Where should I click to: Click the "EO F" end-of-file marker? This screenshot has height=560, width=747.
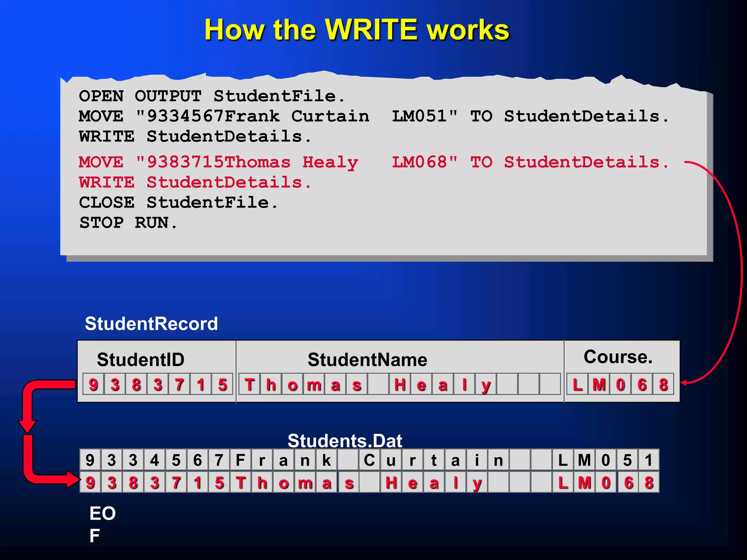[x=102, y=524]
